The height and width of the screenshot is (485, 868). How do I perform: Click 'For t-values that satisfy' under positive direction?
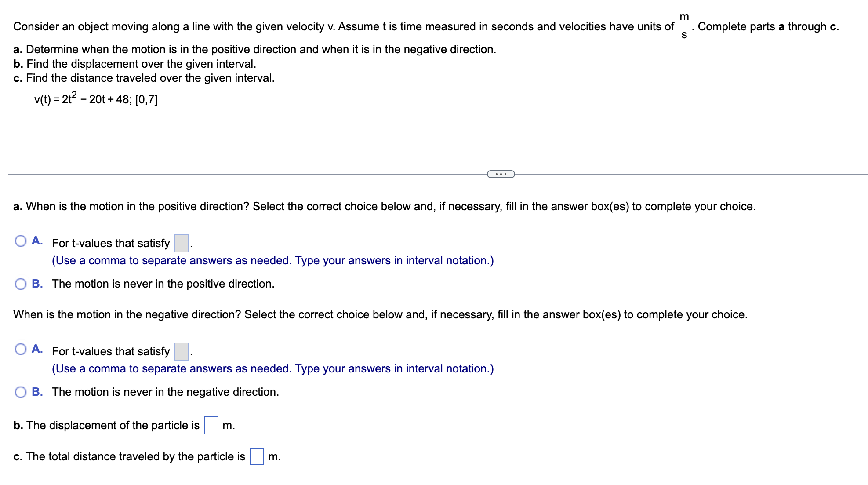(x=110, y=243)
